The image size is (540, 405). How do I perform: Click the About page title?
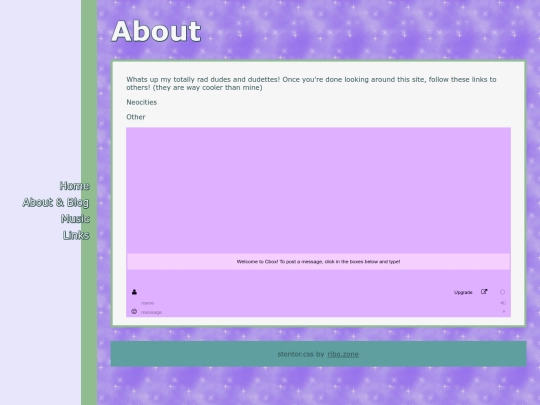156,31
